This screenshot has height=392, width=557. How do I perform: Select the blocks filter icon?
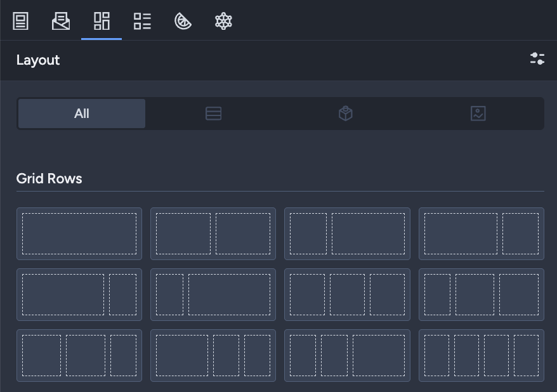coord(345,113)
